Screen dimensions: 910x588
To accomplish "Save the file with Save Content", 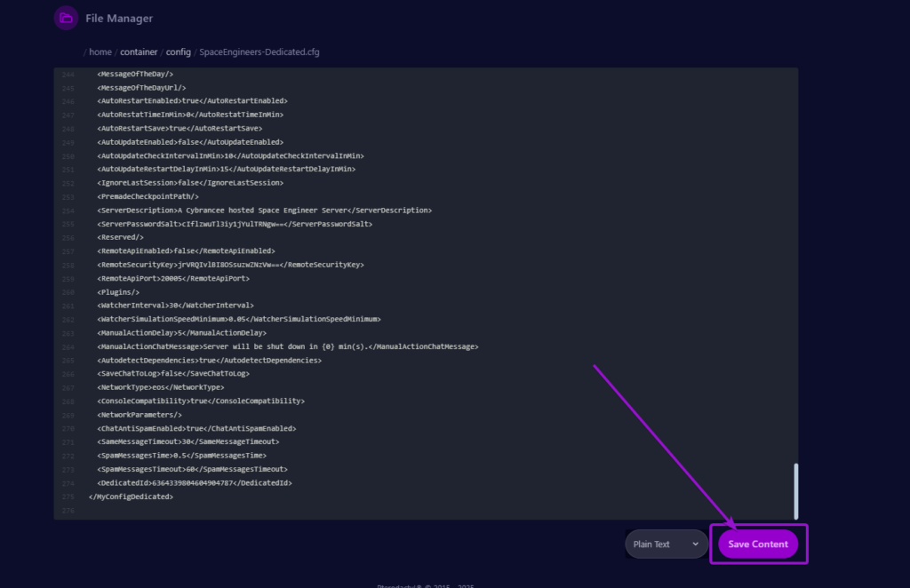I will [x=758, y=544].
